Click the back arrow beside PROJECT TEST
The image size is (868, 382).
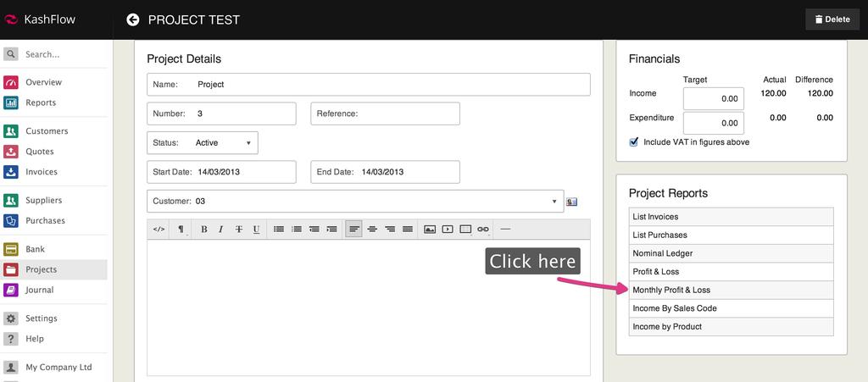(133, 19)
